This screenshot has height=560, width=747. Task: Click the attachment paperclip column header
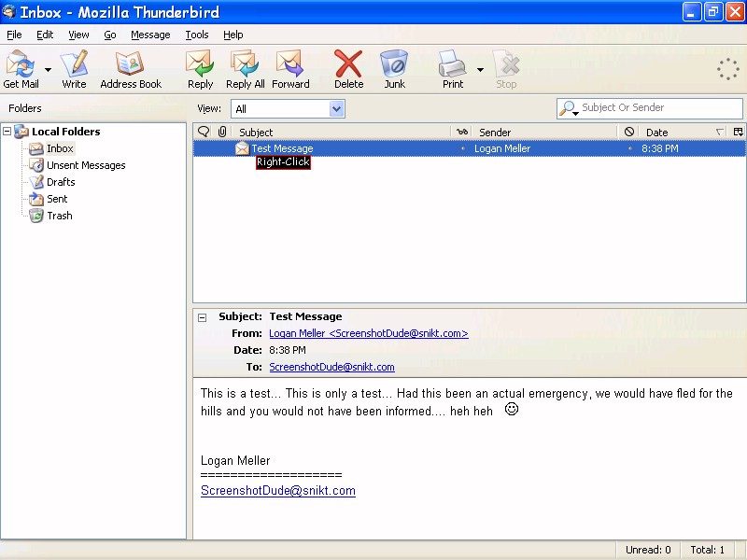[x=222, y=132]
